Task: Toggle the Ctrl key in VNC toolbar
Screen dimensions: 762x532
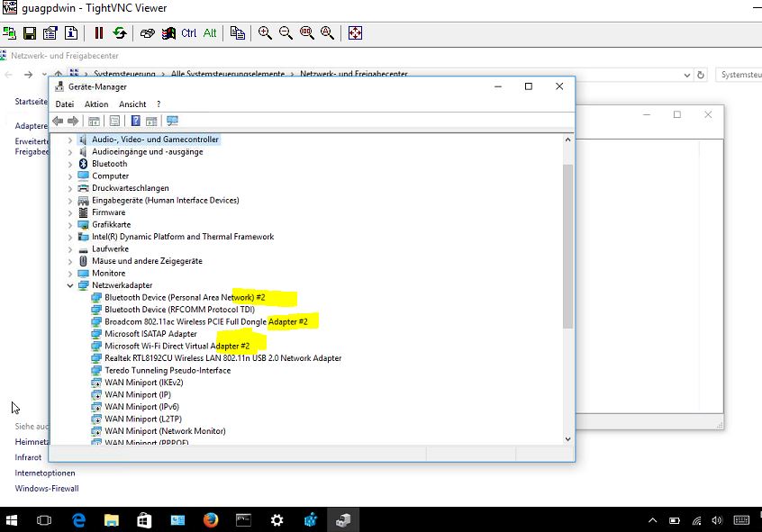Action: (x=188, y=33)
